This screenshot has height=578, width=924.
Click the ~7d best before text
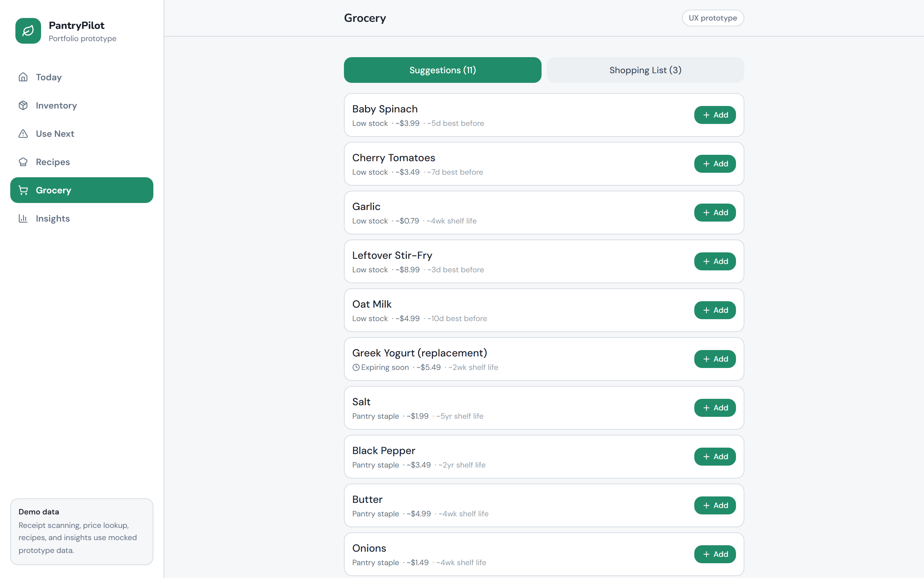pyautogui.click(x=455, y=172)
